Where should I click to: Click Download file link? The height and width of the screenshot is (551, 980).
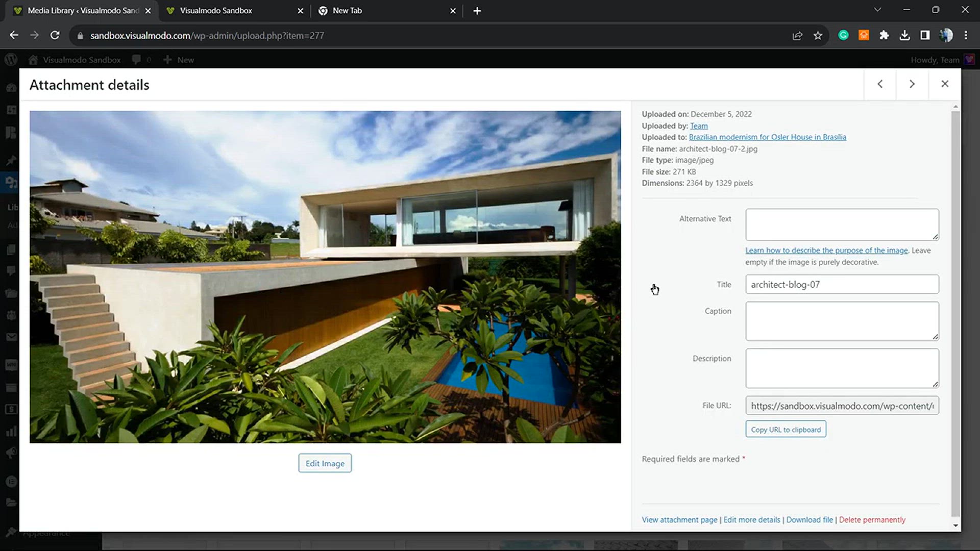pos(810,520)
